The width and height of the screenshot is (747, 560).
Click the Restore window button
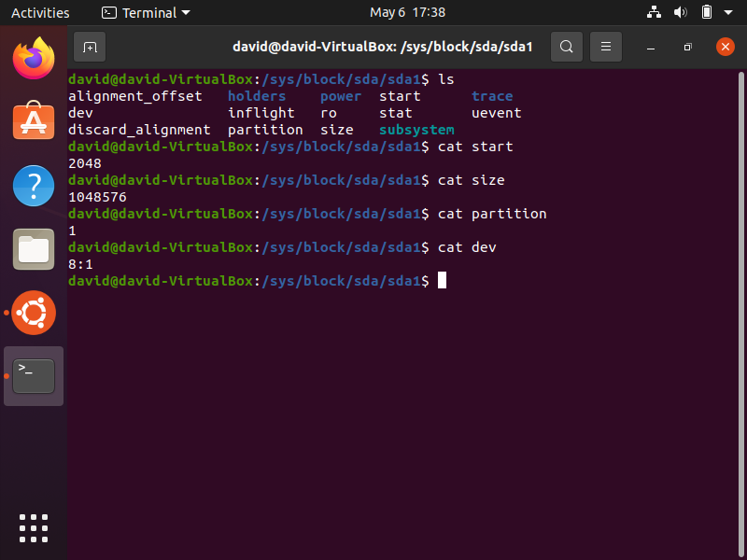tap(687, 47)
